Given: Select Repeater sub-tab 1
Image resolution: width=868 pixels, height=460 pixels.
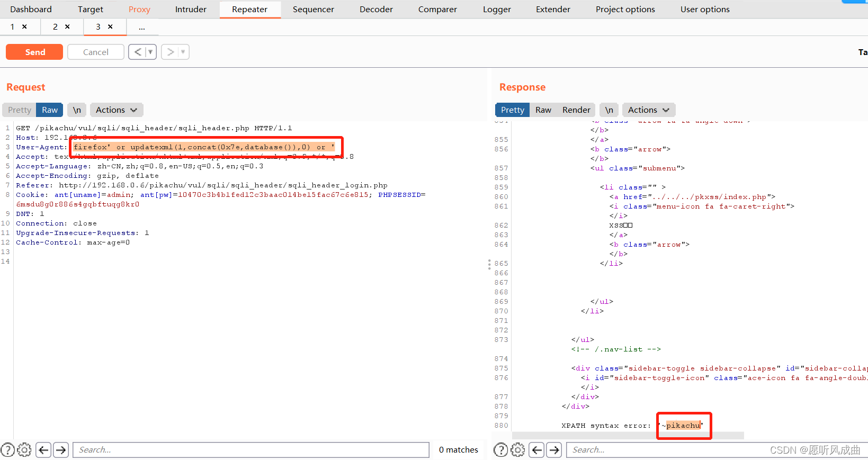Looking at the screenshot, I should pyautogui.click(x=12, y=26).
